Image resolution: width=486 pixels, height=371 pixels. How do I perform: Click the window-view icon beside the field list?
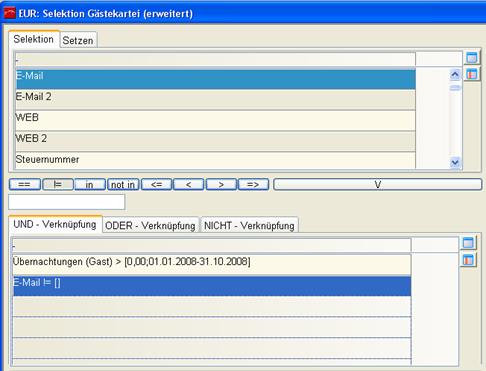[x=471, y=58]
